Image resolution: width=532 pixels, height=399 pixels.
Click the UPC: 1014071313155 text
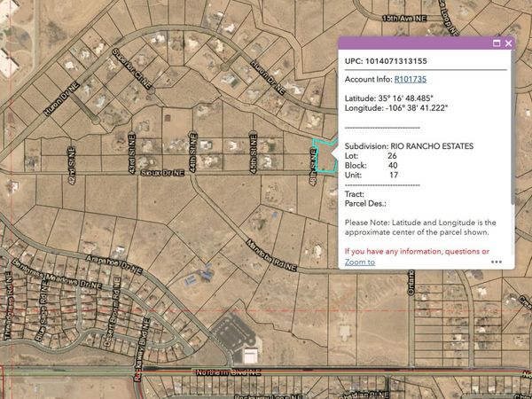coord(386,61)
